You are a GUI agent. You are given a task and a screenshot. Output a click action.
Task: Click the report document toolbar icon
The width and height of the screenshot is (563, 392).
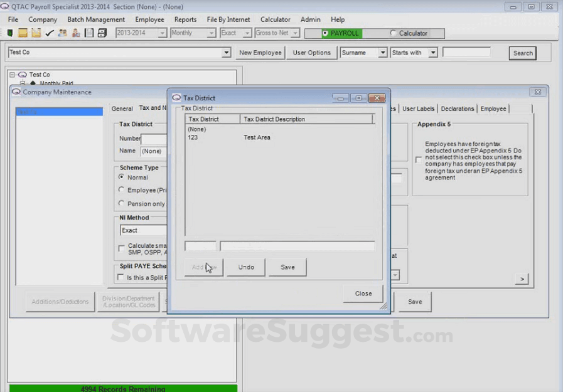(x=88, y=32)
